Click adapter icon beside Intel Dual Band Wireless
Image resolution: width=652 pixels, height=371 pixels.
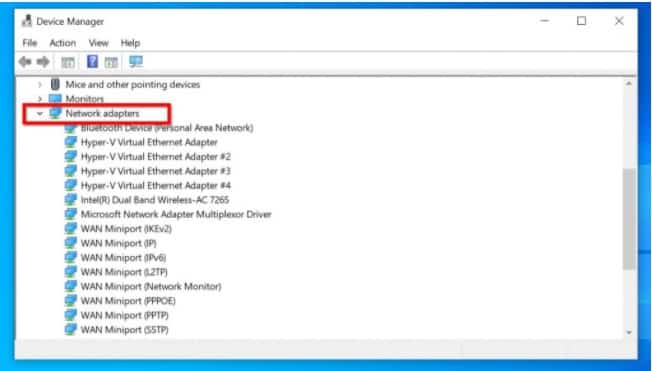point(71,200)
